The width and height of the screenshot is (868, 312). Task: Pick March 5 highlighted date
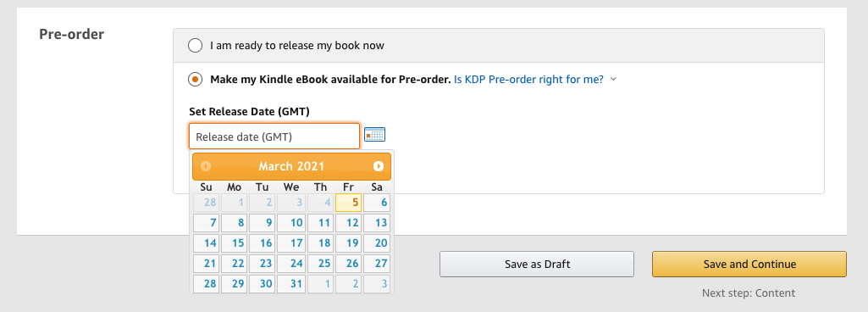tap(349, 203)
